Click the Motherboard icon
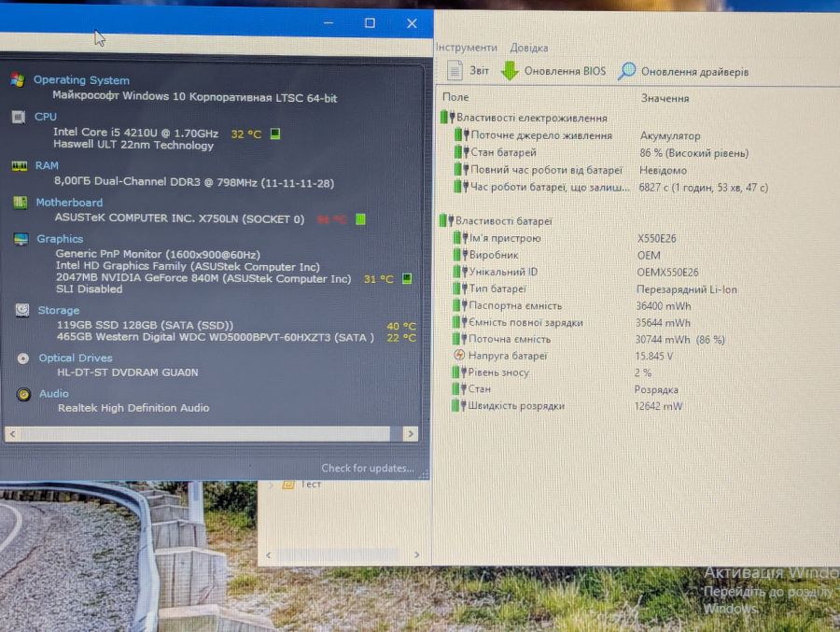Image resolution: width=840 pixels, height=632 pixels. (x=20, y=202)
